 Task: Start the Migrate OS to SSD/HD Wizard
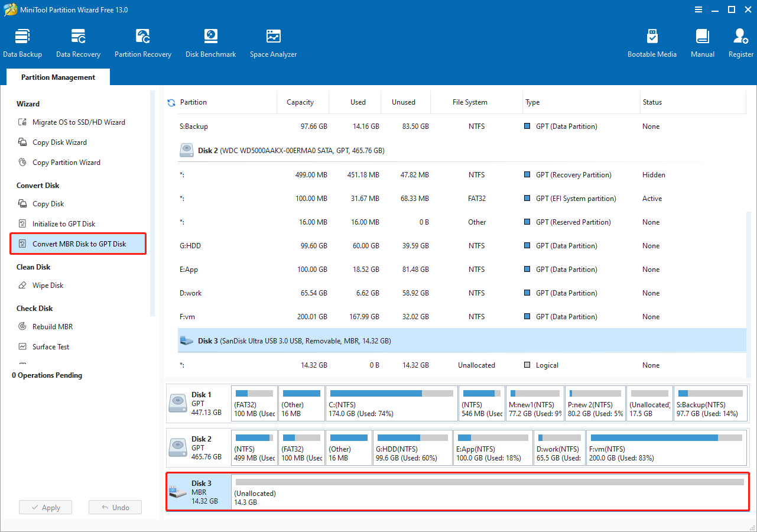[75, 122]
